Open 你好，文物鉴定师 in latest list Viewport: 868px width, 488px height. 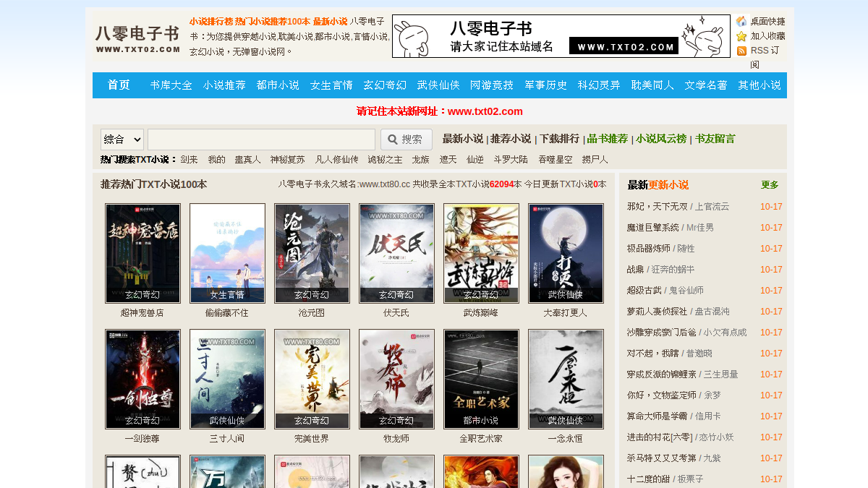coord(662,395)
